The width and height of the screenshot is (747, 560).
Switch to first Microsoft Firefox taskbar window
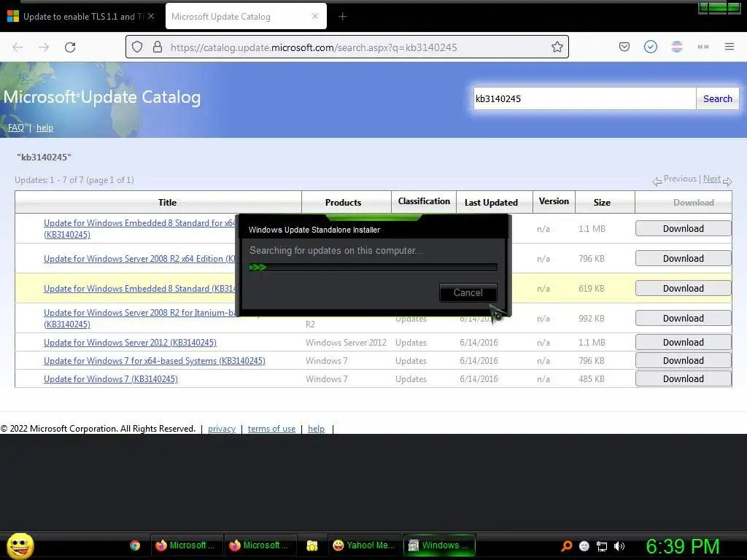186,545
